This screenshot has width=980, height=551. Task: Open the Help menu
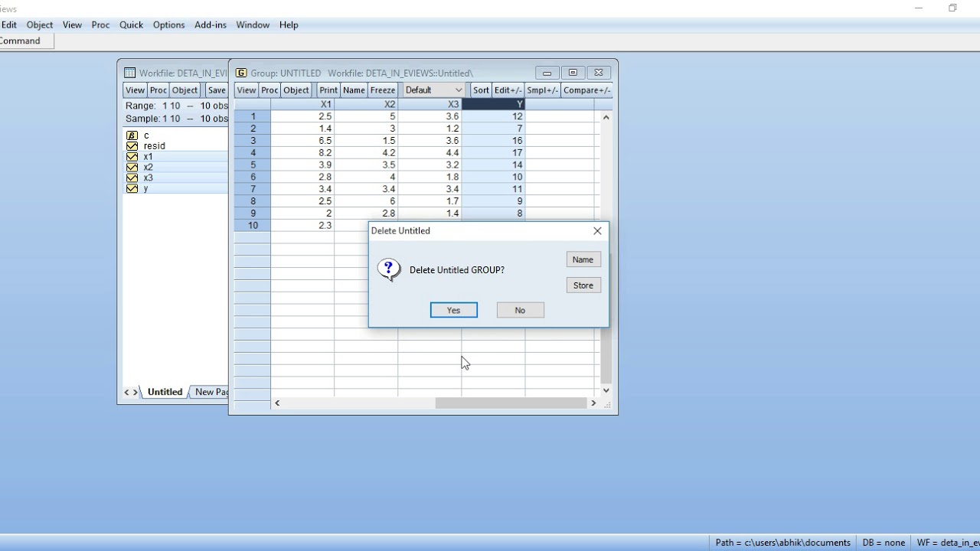point(289,24)
